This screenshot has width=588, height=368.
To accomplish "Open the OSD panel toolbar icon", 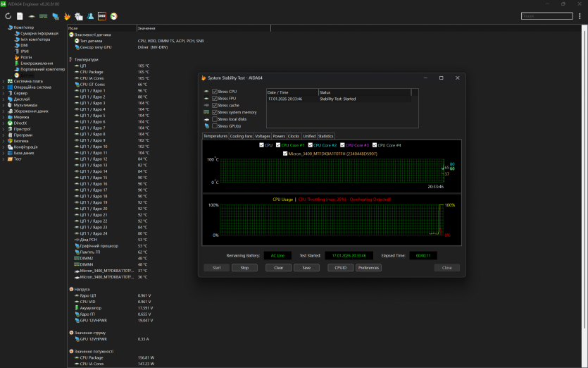I will pyautogui.click(x=102, y=16).
